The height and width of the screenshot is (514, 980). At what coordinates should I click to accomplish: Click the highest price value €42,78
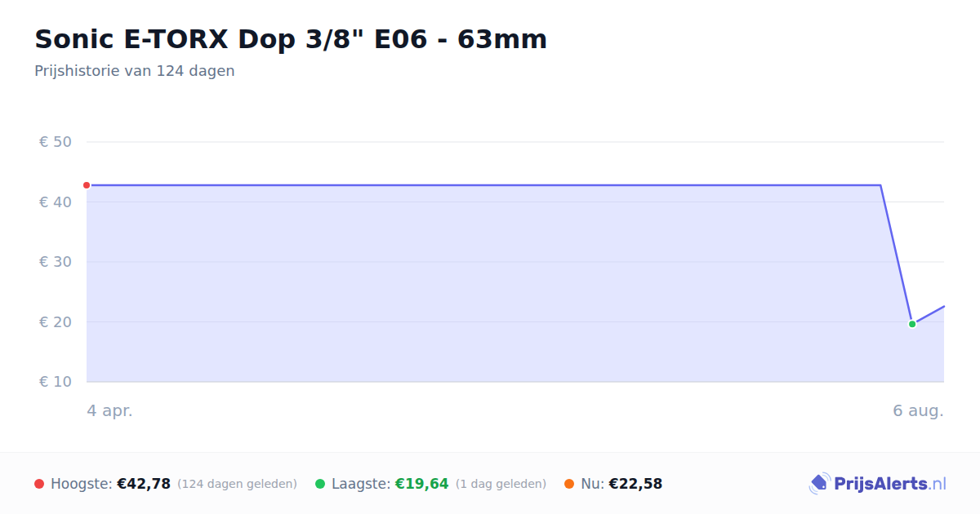(x=144, y=484)
